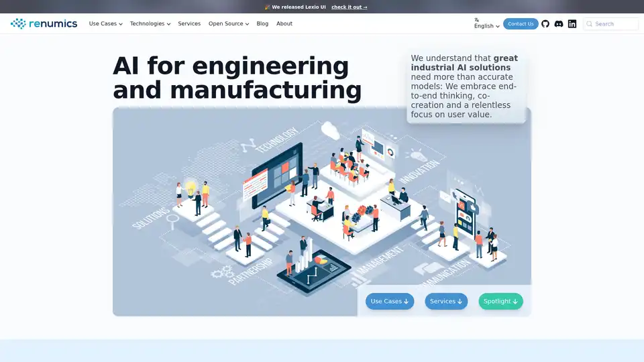Click the translate language icon
The image size is (644, 362).
[x=477, y=19]
